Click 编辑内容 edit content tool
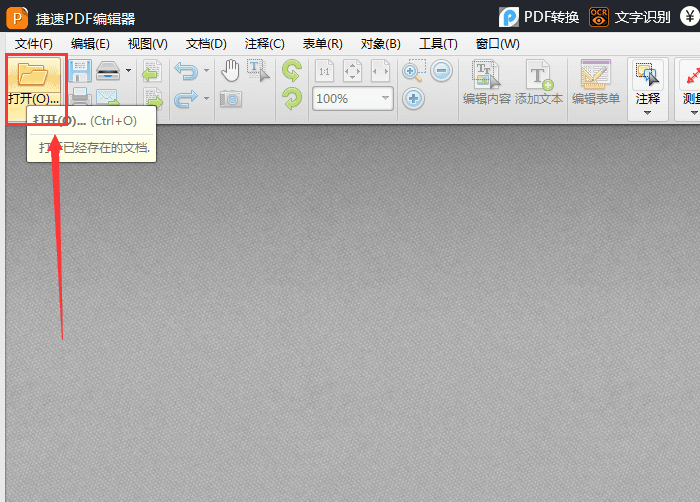The width and height of the screenshot is (700, 502). click(x=487, y=83)
